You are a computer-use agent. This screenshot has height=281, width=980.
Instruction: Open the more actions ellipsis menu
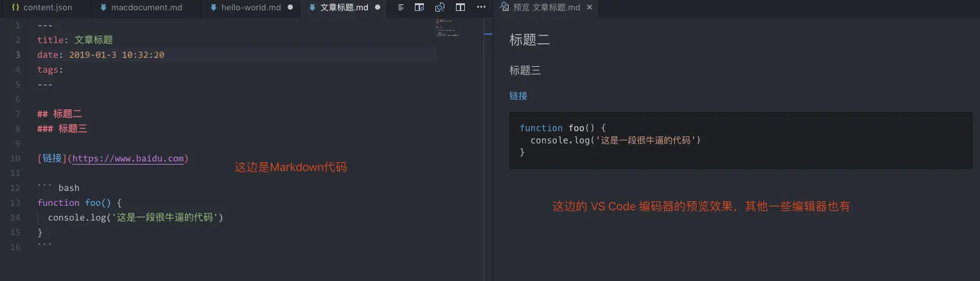[x=481, y=8]
